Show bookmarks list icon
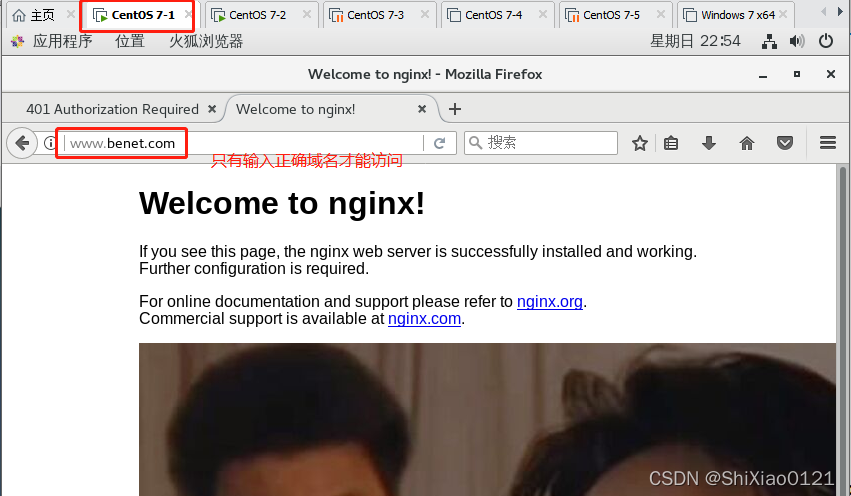851x496 pixels. coord(671,143)
